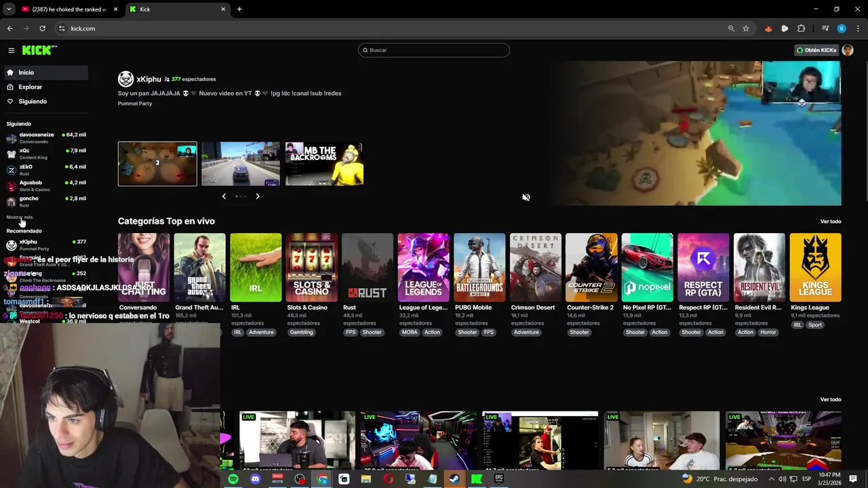
Task: Go to next featured stream in carousel
Action: 258,197
